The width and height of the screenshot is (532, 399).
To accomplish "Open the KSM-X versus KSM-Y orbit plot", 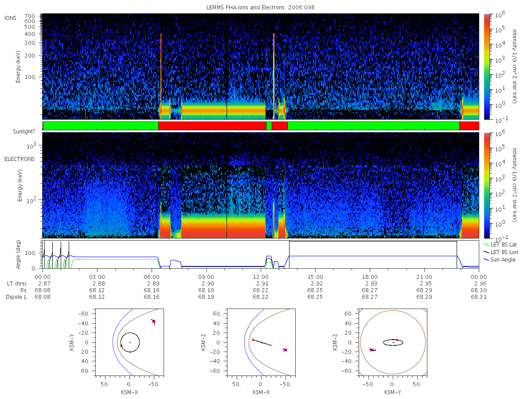I will [x=129, y=343].
